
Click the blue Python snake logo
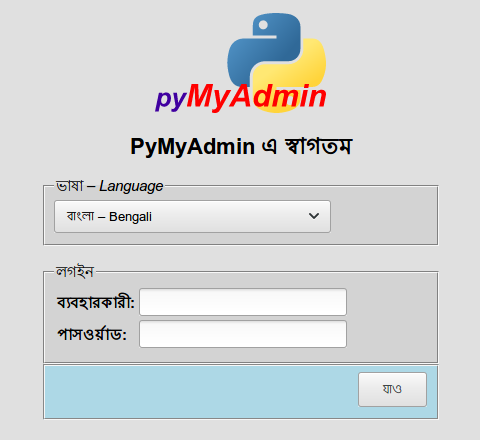(x=263, y=48)
